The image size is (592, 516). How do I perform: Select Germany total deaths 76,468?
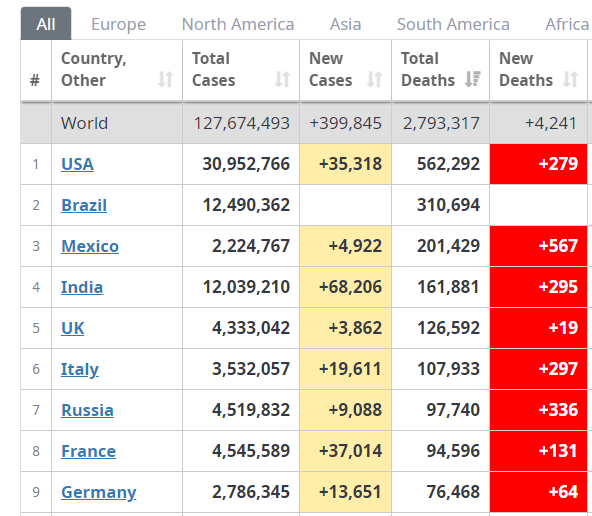pyautogui.click(x=453, y=493)
